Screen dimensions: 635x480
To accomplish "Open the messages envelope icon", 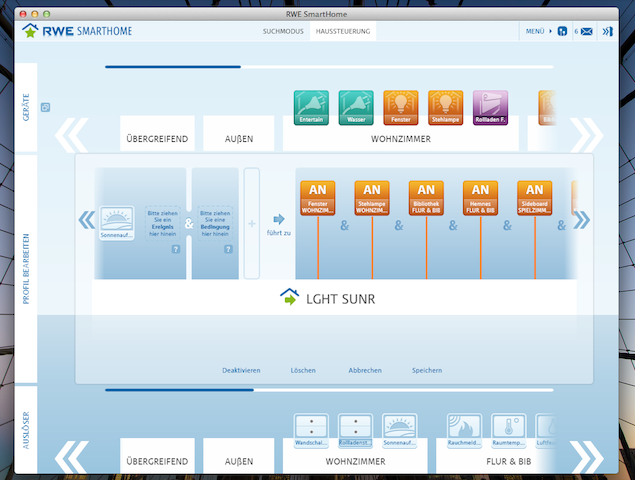I will 586,31.
